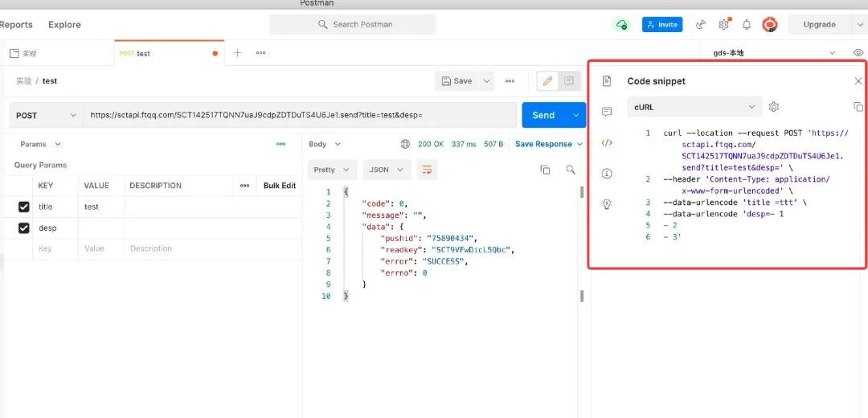Uncheck the desp query param checkbox

(x=24, y=228)
